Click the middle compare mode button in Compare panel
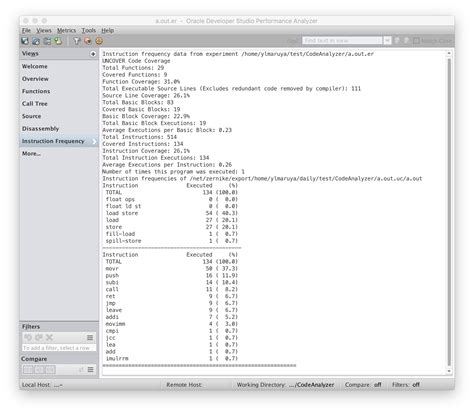 [x=39, y=370]
